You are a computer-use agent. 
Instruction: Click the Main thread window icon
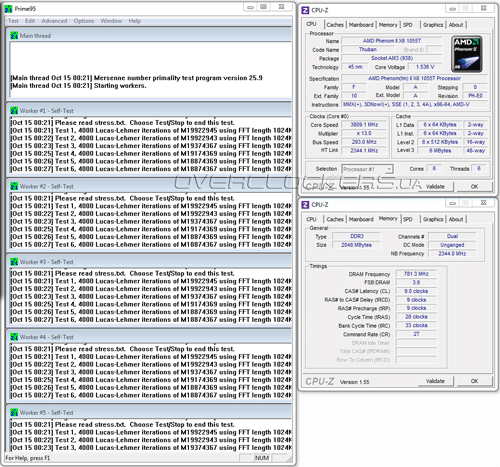(x=14, y=35)
